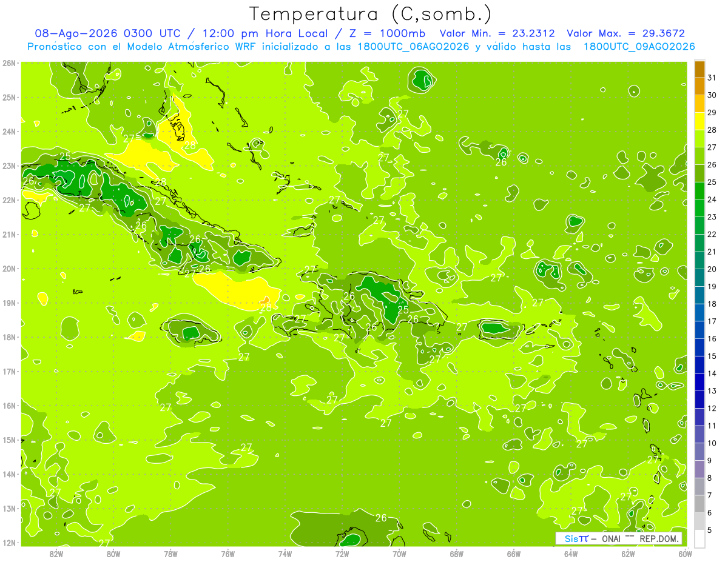This screenshot has height=562, width=728.
Task: Click the colorbar scale value 29
Action: [x=712, y=113]
